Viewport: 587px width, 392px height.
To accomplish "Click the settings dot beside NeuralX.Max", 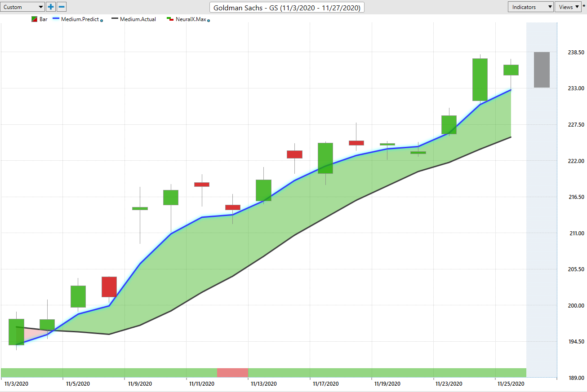I will point(208,21).
